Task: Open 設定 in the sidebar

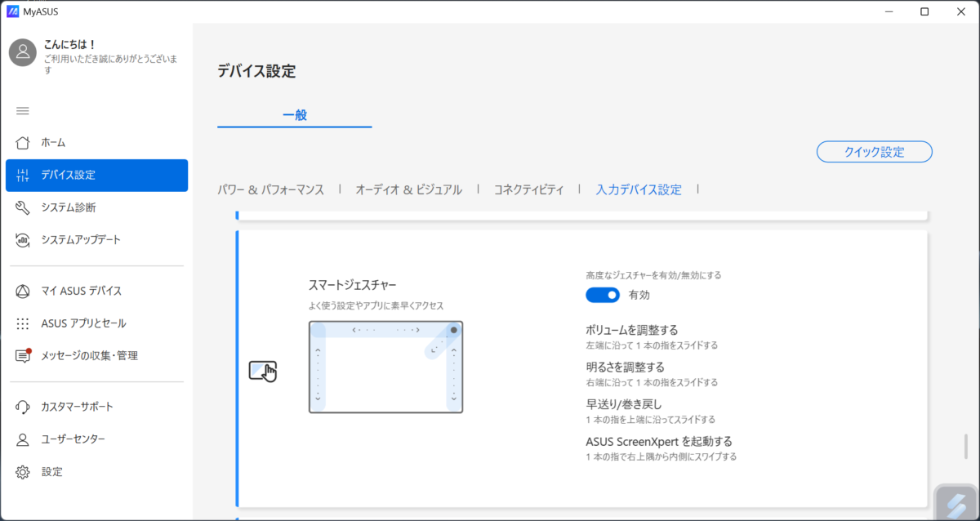Action: [x=96, y=472]
